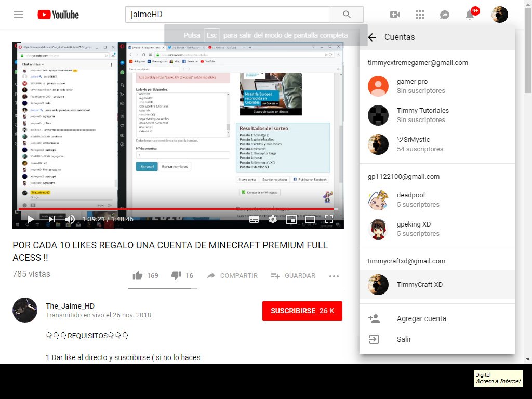Click the SUSCRIBIRSE 26 K button
The height and width of the screenshot is (399, 532).
(302, 311)
